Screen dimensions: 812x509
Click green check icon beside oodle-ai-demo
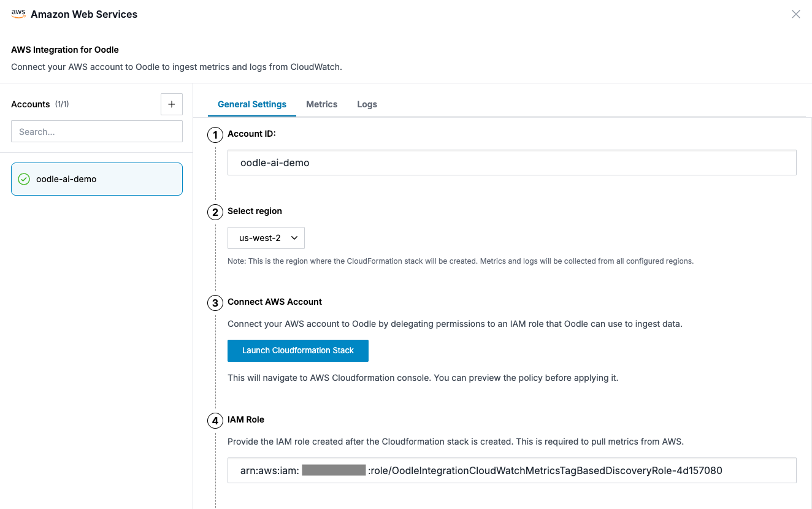point(24,179)
